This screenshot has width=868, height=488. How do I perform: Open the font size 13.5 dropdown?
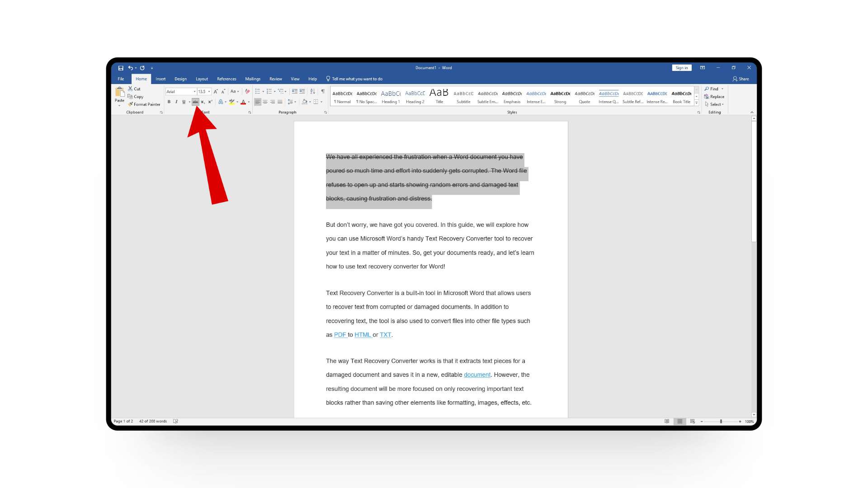click(209, 92)
